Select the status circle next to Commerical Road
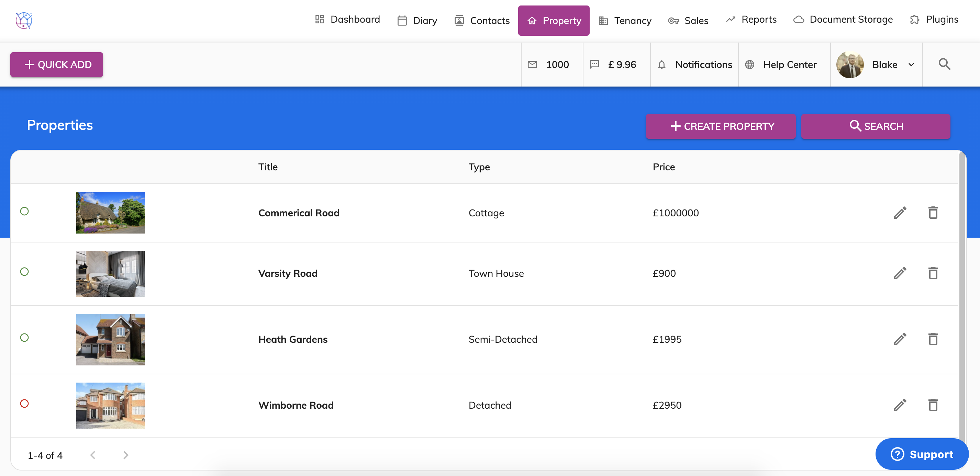The width and height of the screenshot is (980, 476). pyautogui.click(x=24, y=212)
